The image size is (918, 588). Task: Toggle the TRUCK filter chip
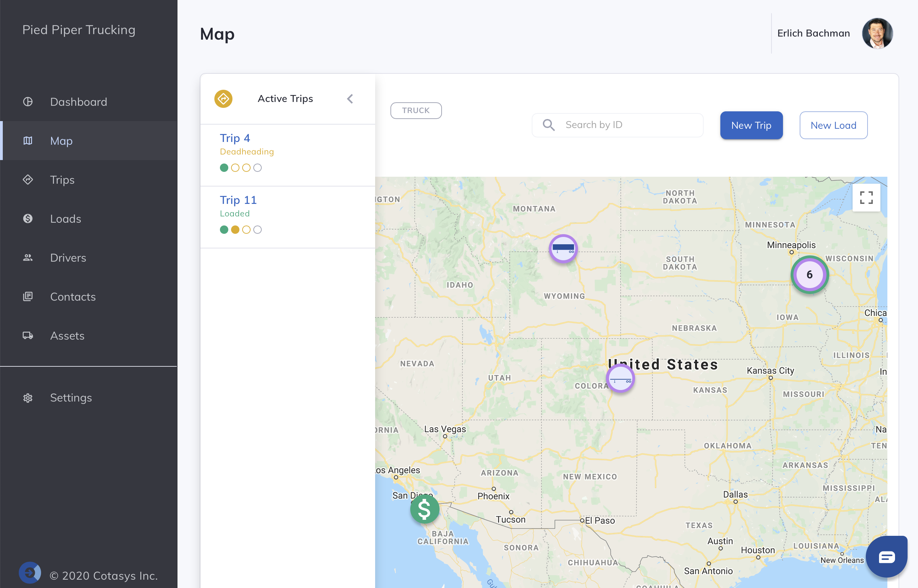pos(416,111)
